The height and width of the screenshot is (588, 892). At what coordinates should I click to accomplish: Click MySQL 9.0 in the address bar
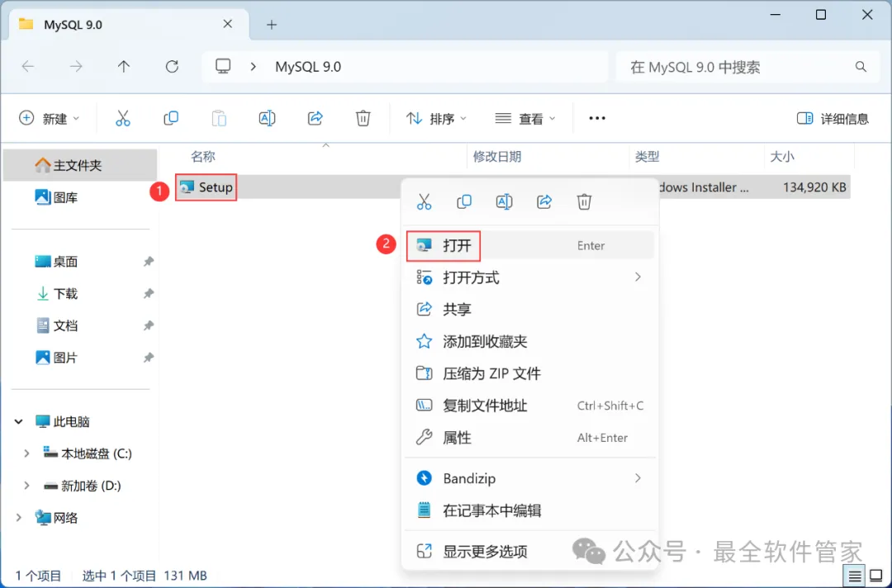click(308, 67)
